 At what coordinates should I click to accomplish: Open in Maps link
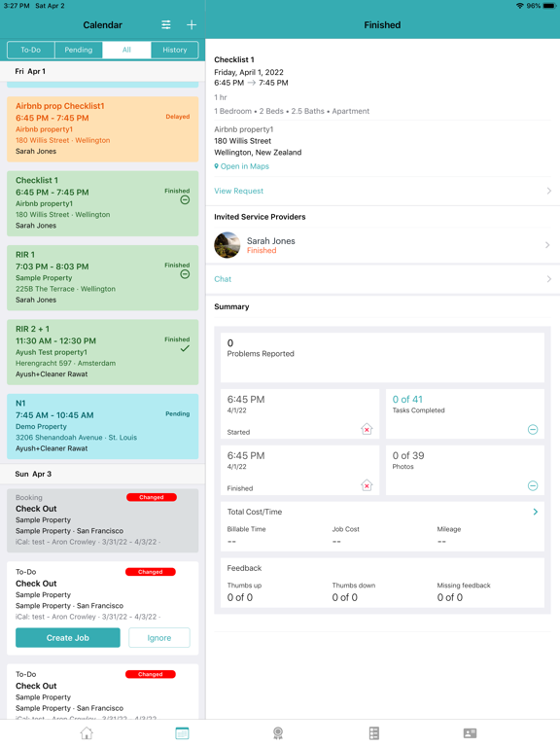point(241,166)
